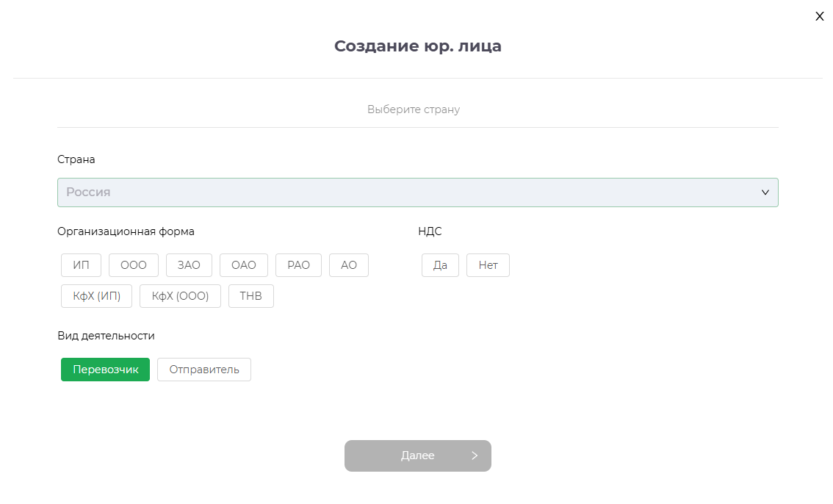Open the Страна country dropdown
Screen dimensions: 833x504
click(x=417, y=192)
